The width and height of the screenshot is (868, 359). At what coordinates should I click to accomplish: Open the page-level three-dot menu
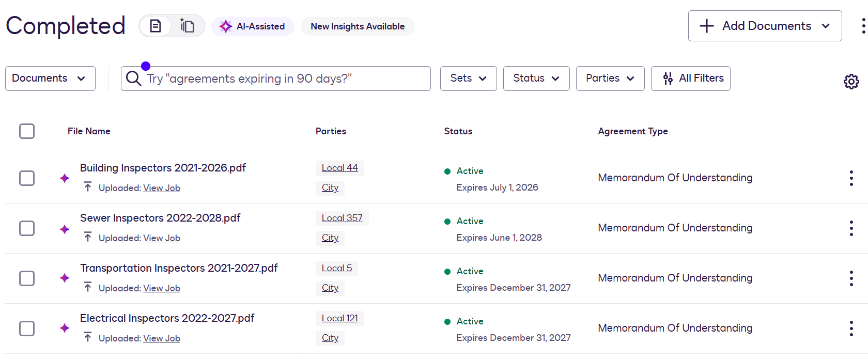click(863, 26)
